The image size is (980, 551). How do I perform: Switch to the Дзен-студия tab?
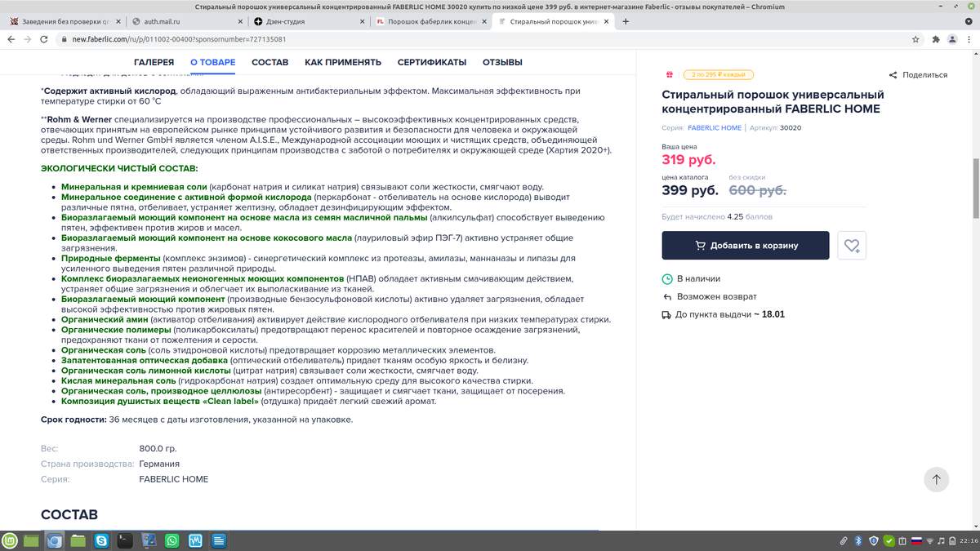click(x=308, y=21)
